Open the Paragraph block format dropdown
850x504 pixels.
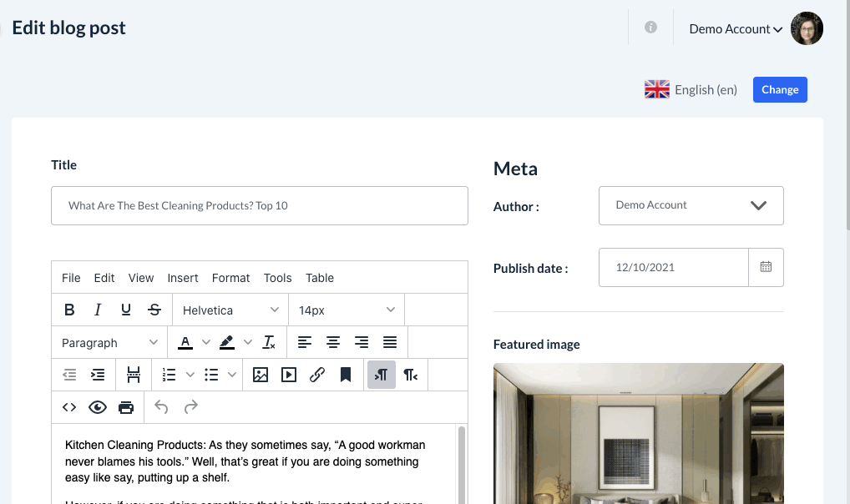click(109, 342)
